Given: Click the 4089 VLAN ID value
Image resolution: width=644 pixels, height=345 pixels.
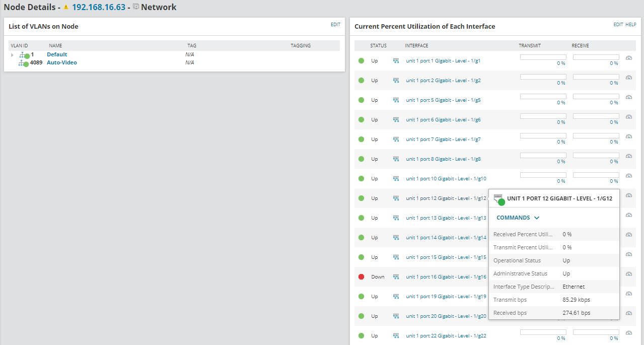Looking at the screenshot, I should point(36,62).
